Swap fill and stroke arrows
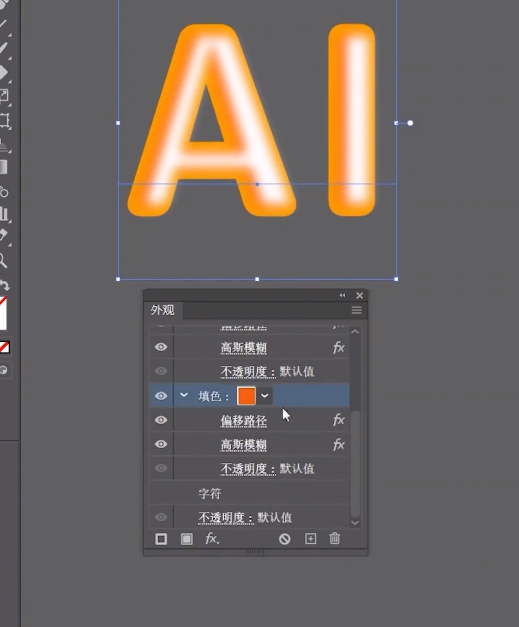The height and width of the screenshot is (627, 519). (x=4, y=286)
